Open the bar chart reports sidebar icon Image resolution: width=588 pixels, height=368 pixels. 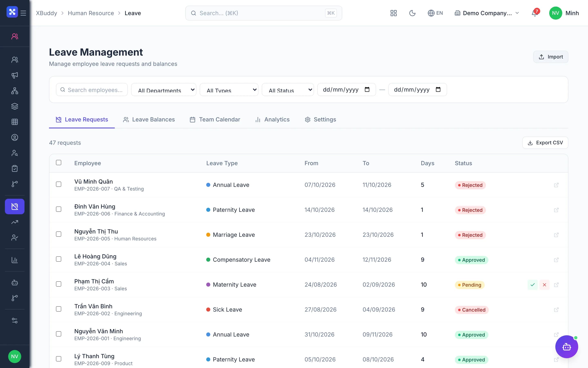point(14,260)
